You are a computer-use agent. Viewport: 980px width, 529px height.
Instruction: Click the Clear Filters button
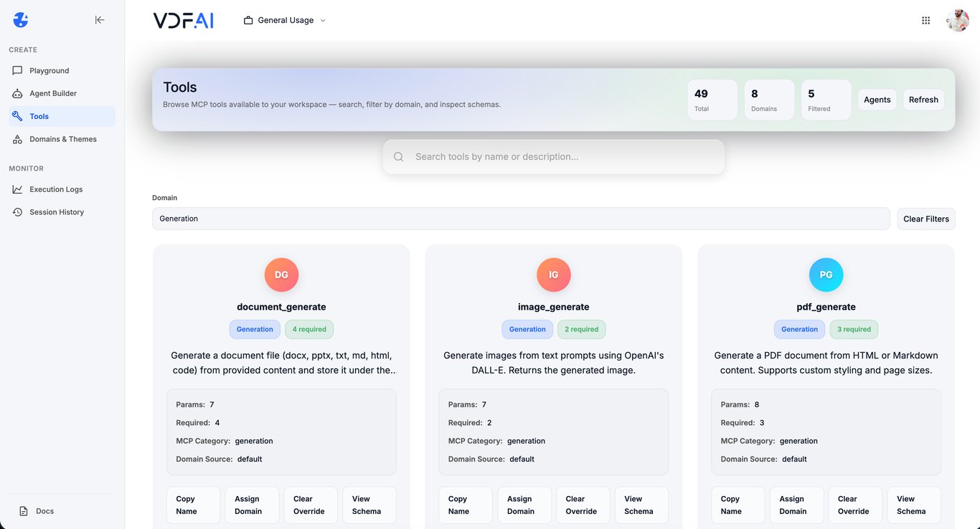tap(925, 218)
